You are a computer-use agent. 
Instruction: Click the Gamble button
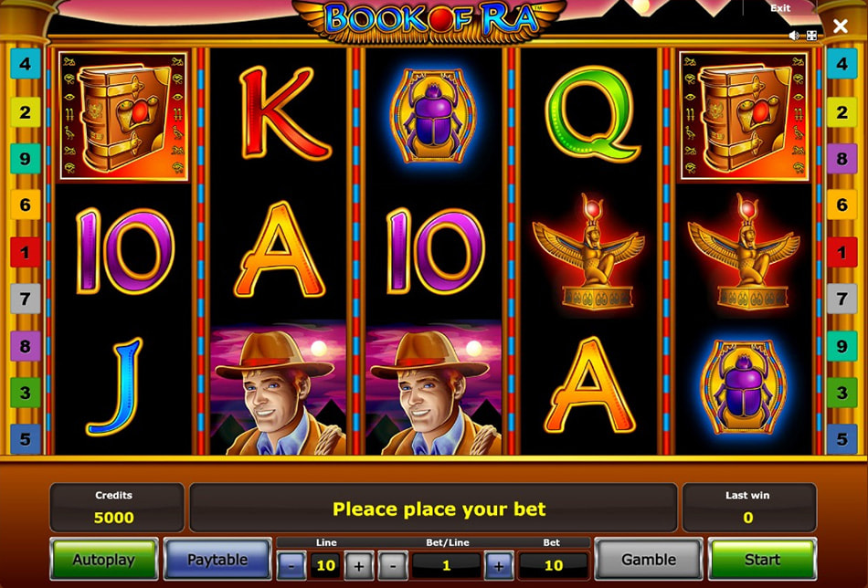coord(649,559)
